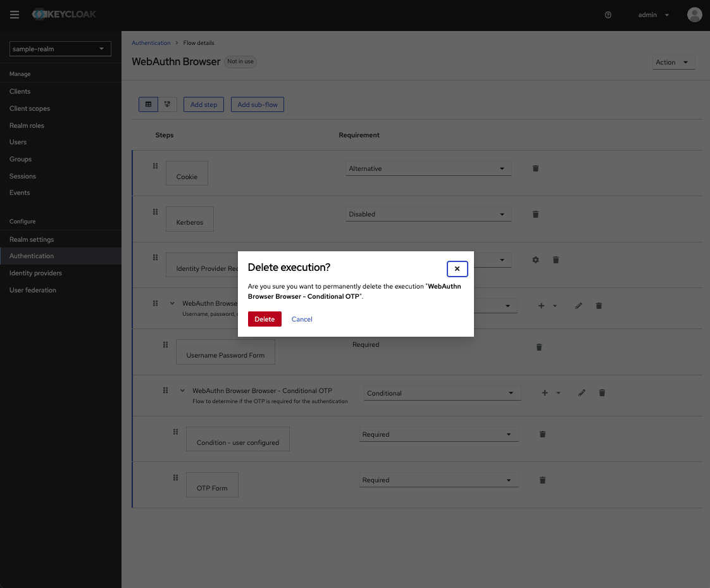Open Realm settings in sidebar
The height and width of the screenshot is (588, 710).
(32, 239)
